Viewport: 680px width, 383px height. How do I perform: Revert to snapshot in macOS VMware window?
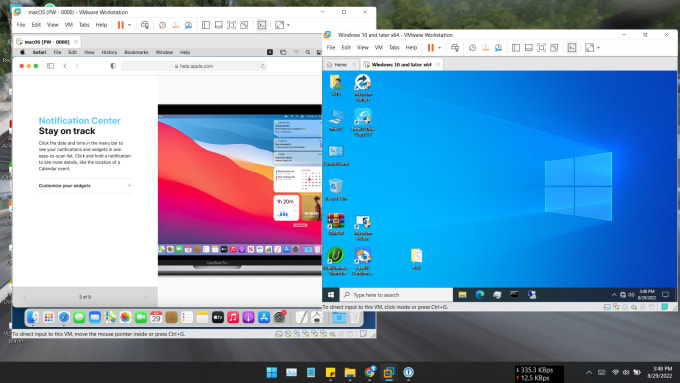tap(175, 25)
